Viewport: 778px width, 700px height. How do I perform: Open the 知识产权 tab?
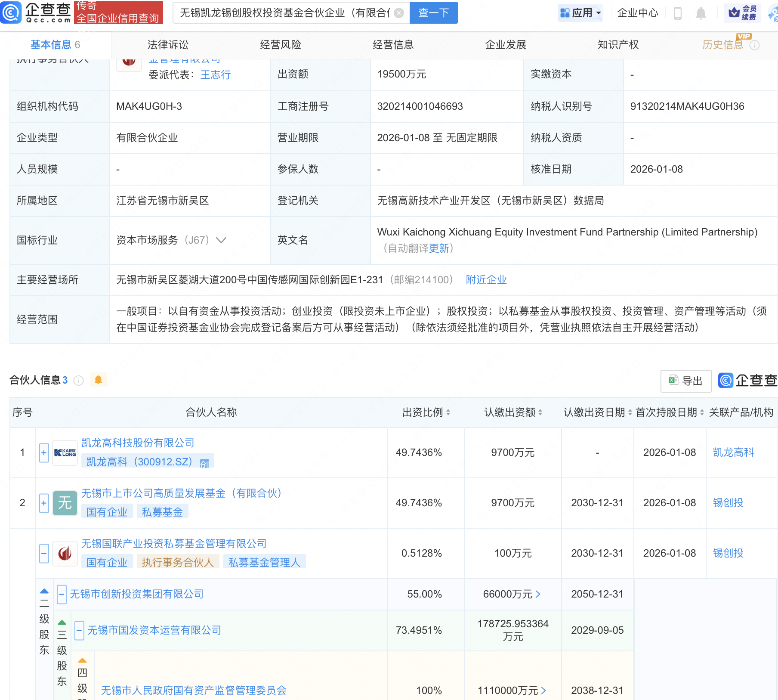(617, 44)
